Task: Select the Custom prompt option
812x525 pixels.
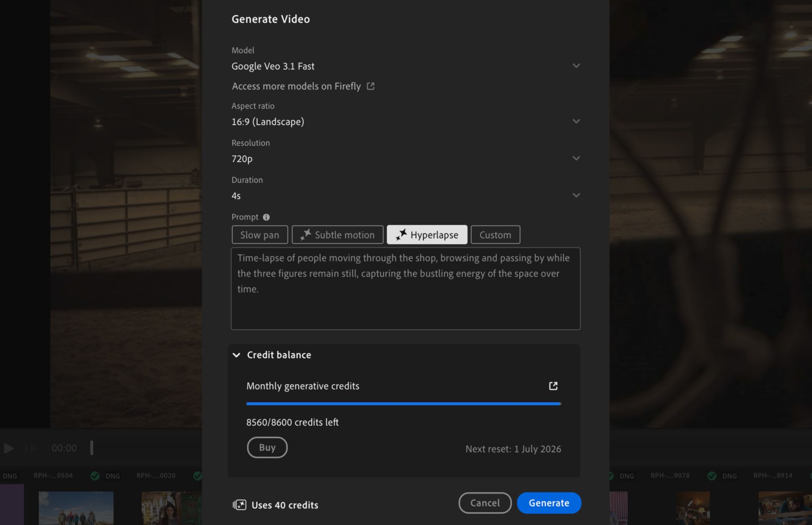Action: tap(495, 235)
